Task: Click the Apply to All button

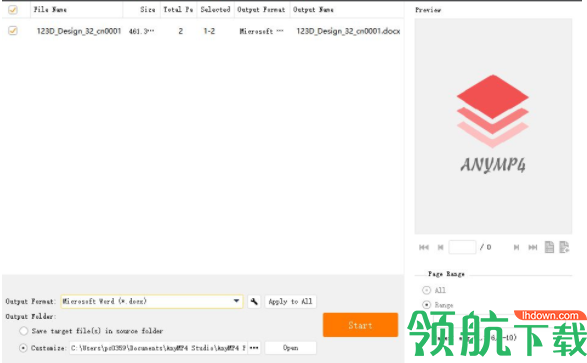Action: tap(290, 301)
